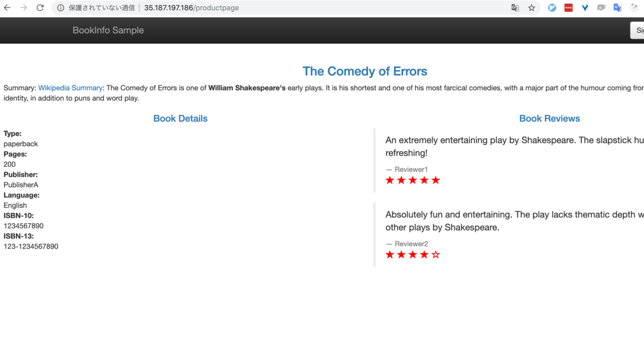The height and width of the screenshot is (352, 644).
Task: Click the BookInfo Sample navbar brand
Action: (108, 30)
